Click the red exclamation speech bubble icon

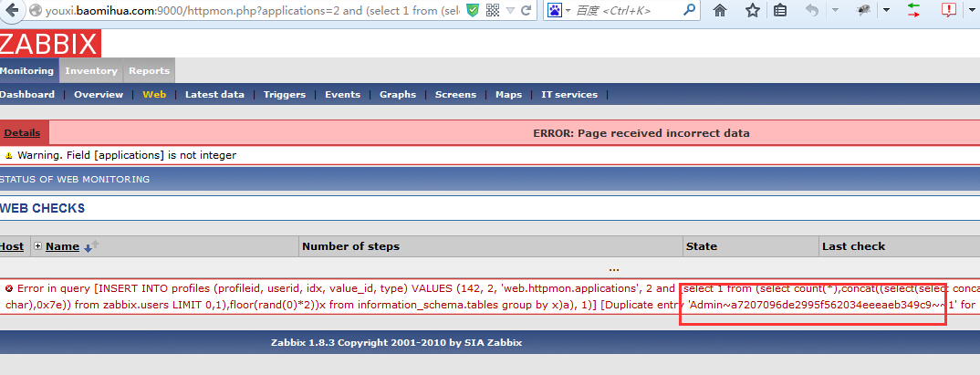(x=948, y=10)
